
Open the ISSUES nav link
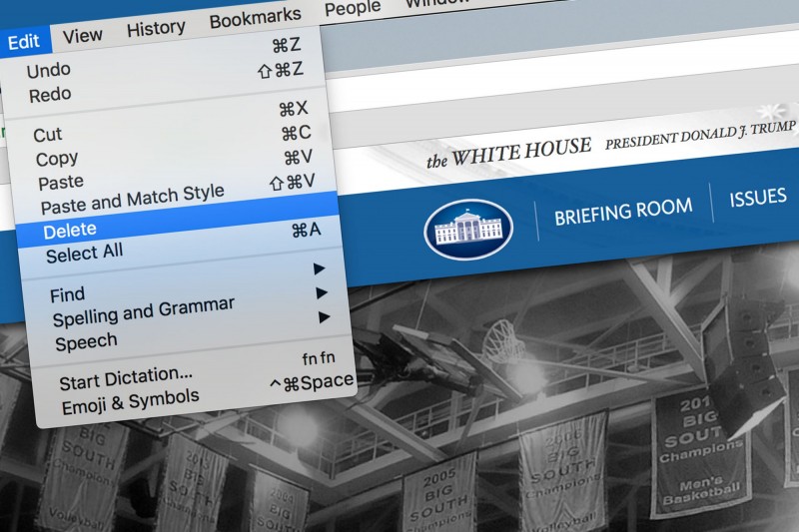point(758,198)
